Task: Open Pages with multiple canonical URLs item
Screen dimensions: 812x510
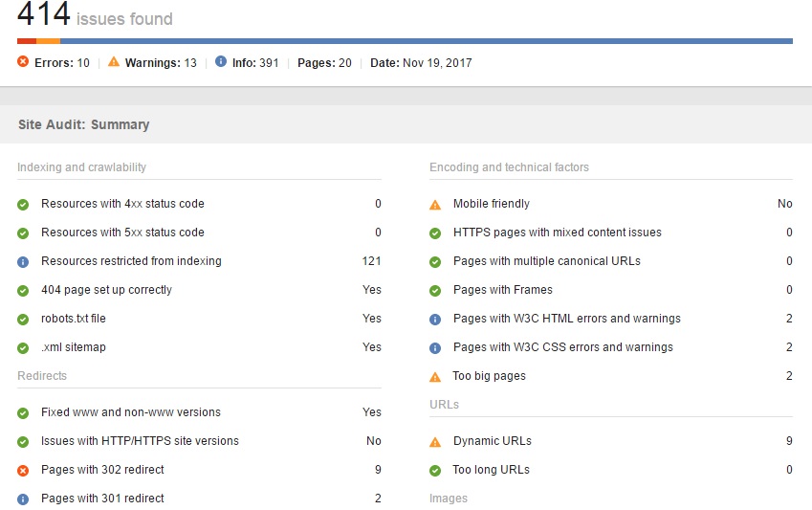Action: coord(547,260)
